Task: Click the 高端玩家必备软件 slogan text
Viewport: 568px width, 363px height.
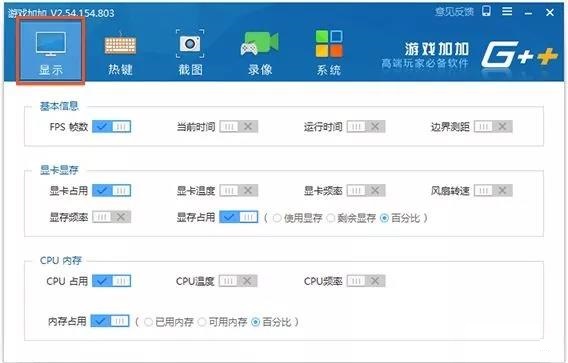Action: click(425, 64)
